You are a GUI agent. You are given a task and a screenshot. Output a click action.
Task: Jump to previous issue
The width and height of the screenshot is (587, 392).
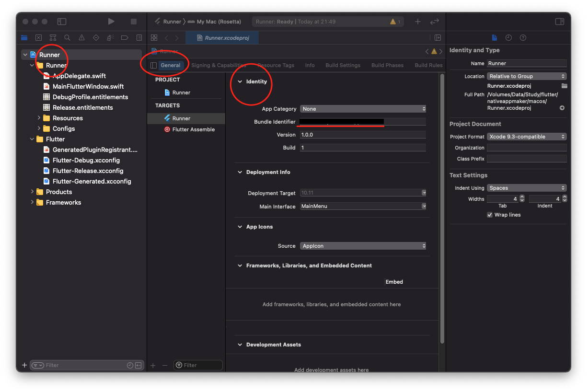coord(427,51)
